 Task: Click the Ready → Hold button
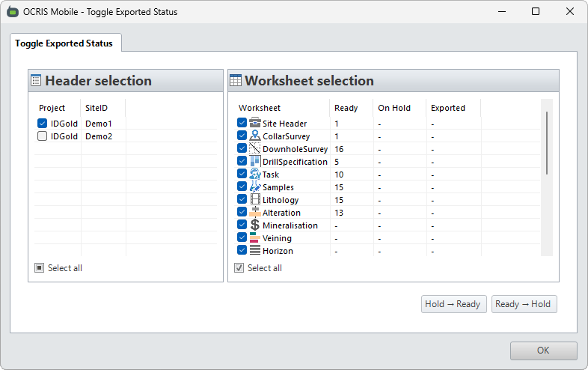(524, 304)
